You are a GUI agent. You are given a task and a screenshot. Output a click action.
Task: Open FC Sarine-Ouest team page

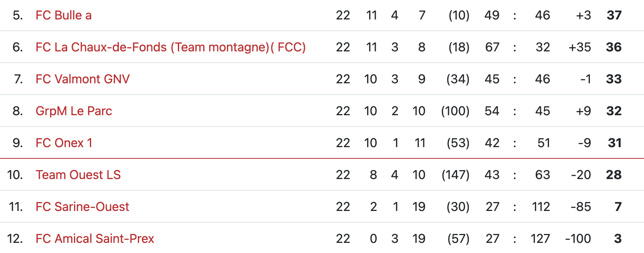click(x=82, y=207)
